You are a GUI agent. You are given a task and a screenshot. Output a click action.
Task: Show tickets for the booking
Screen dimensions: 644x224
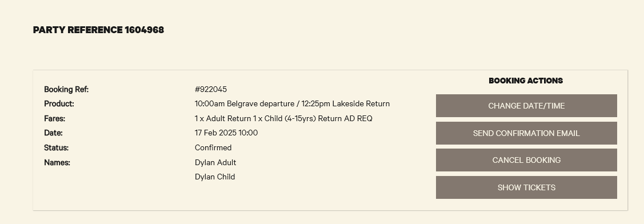(x=526, y=187)
